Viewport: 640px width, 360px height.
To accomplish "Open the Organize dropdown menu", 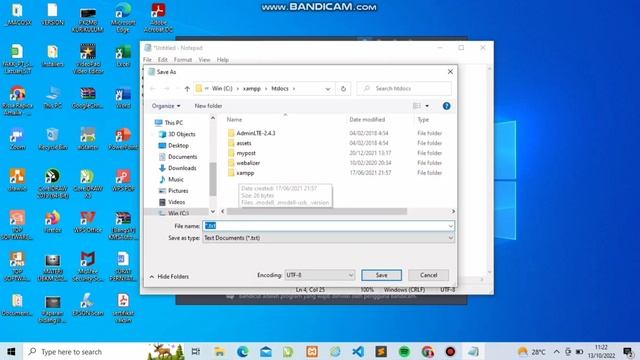I will point(166,106).
